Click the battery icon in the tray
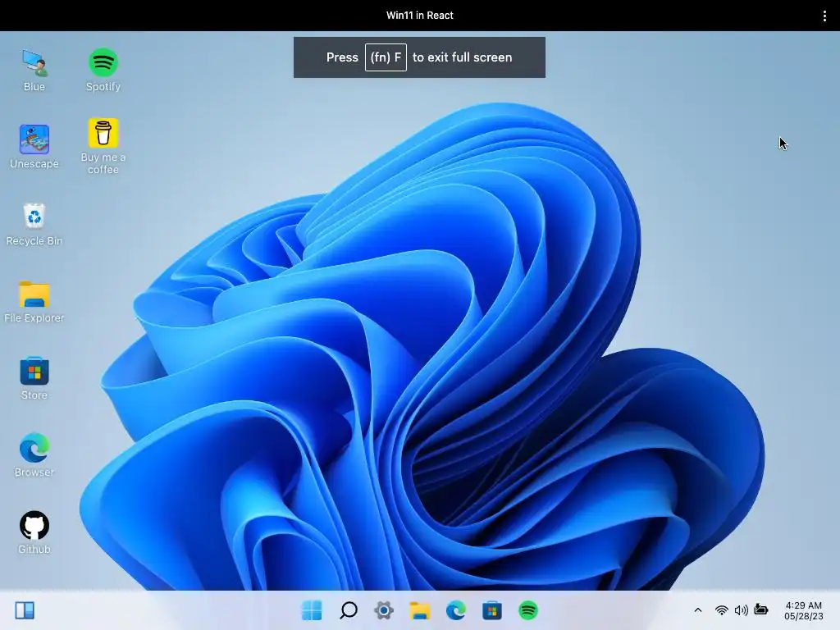This screenshot has width=840, height=630. click(x=761, y=609)
